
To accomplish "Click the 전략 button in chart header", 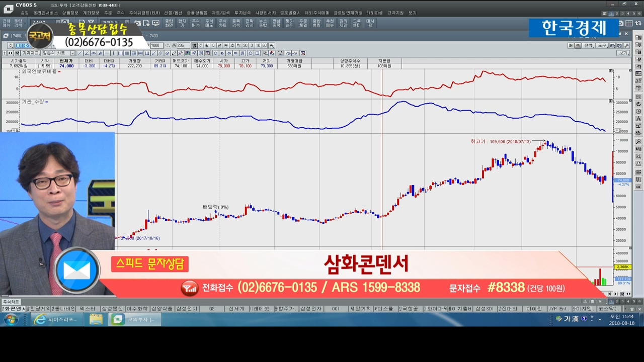I will pos(588,45).
